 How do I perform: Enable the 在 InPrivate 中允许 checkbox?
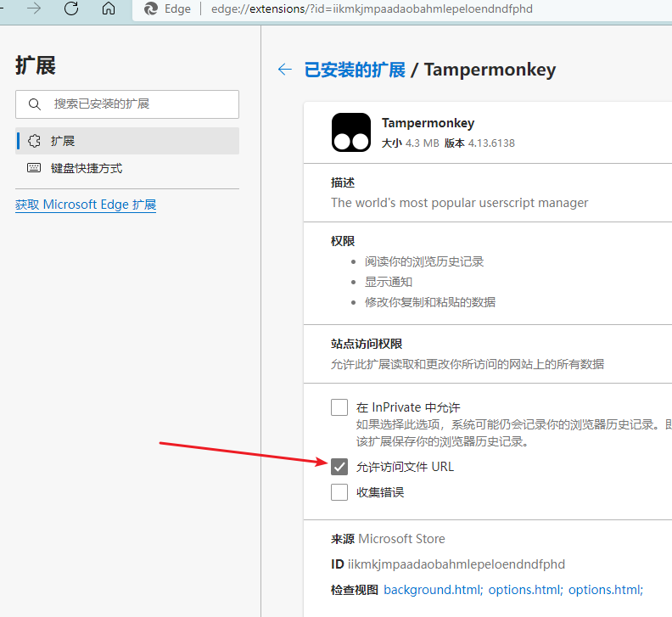339,407
